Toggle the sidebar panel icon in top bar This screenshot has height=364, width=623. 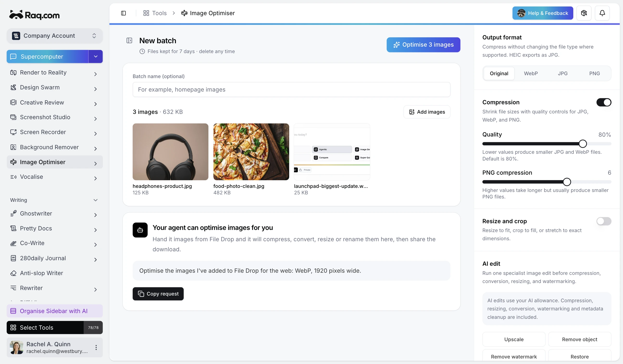pos(123,13)
